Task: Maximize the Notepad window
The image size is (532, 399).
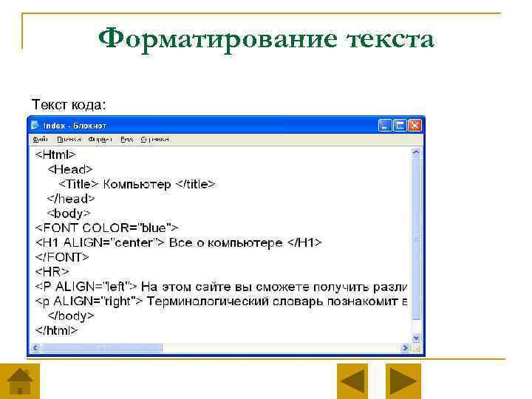Action: [400, 126]
